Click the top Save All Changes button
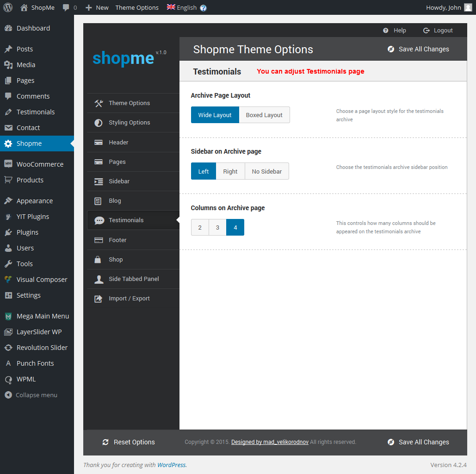Image resolution: width=476 pixels, height=474 pixels. [x=418, y=49]
